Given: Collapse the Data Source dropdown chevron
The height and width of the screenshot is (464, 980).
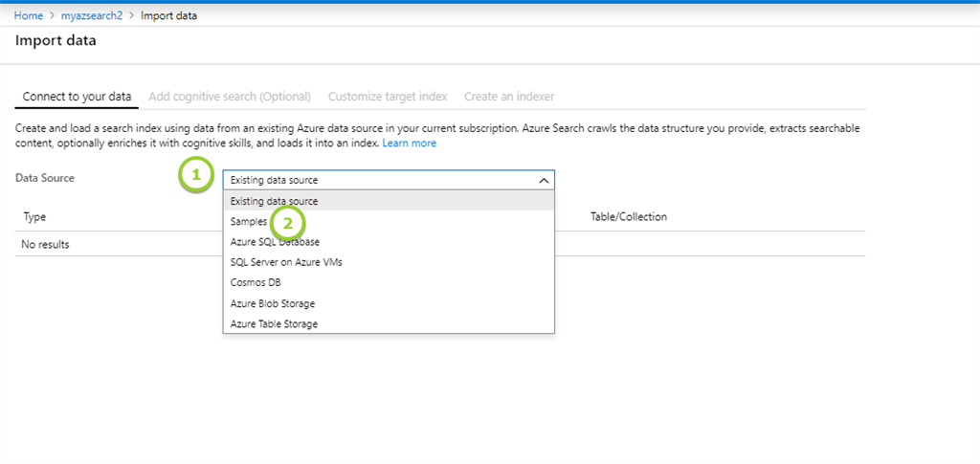Looking at the screenshot, I should click(x=544, y=181).
